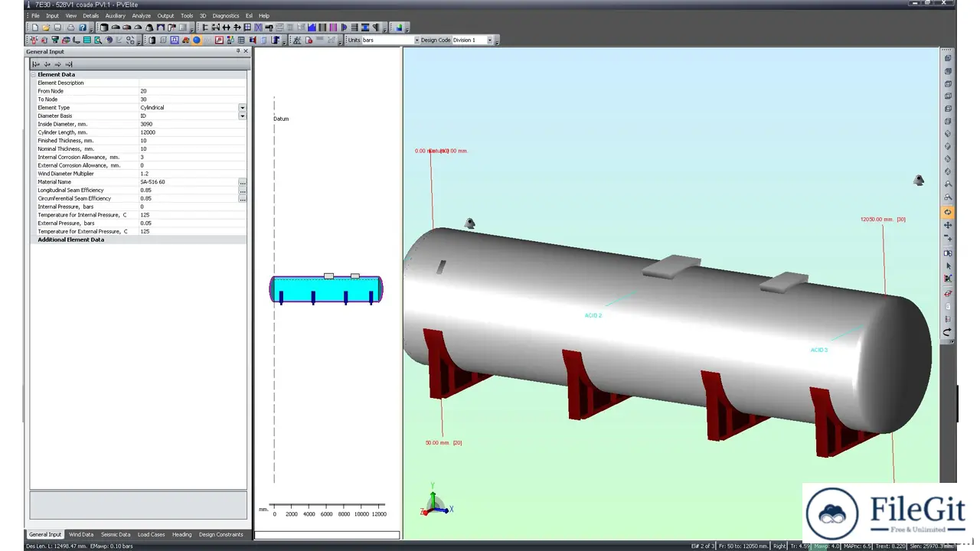Click the Datum label in 2D view

click(281, 119)
